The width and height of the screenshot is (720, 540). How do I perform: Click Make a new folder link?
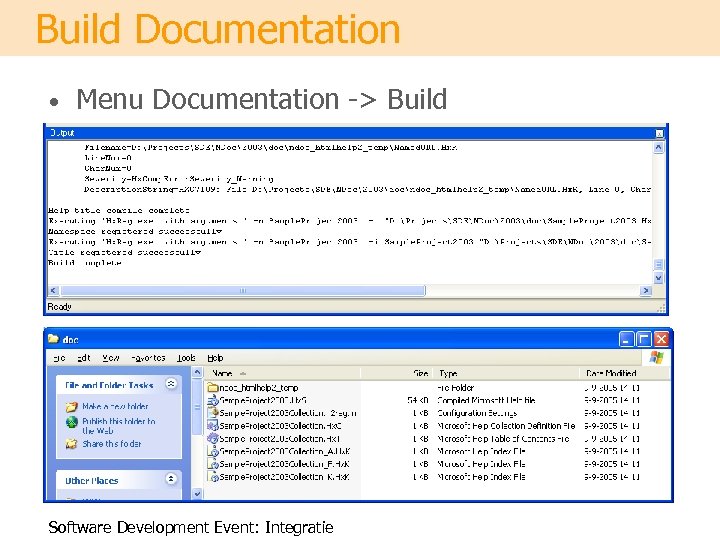pos(115,406)
